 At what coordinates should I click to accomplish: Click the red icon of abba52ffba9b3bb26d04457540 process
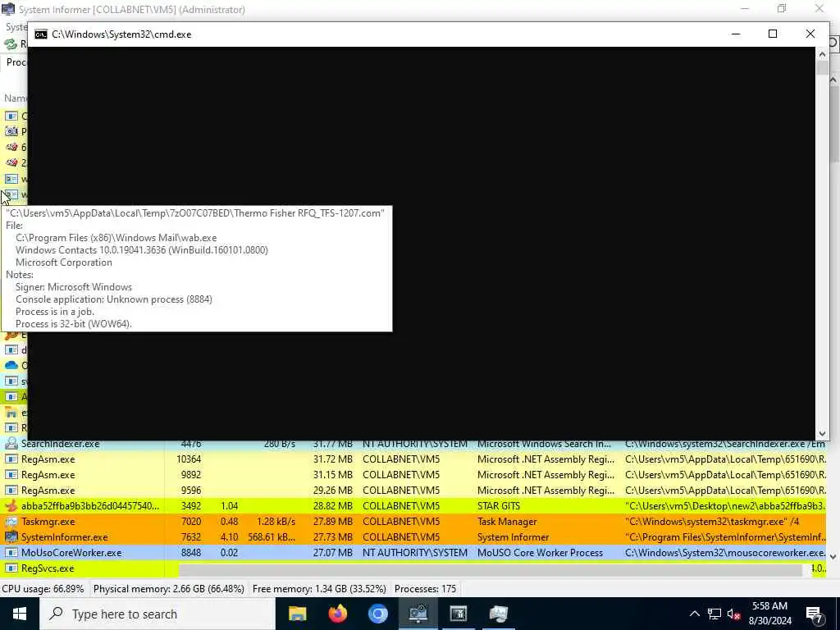pyautogui.click(x=11, y=505)
